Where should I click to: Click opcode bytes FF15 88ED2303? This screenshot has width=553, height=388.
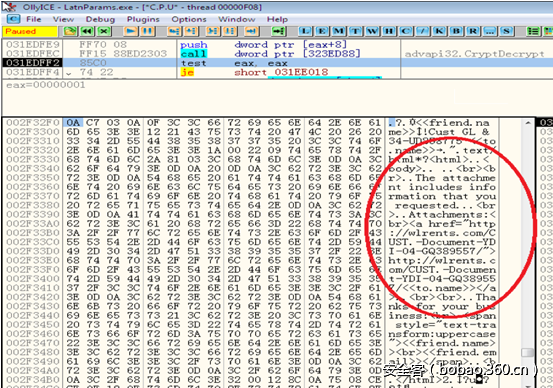pyautogui.click(x=123, y=54)
